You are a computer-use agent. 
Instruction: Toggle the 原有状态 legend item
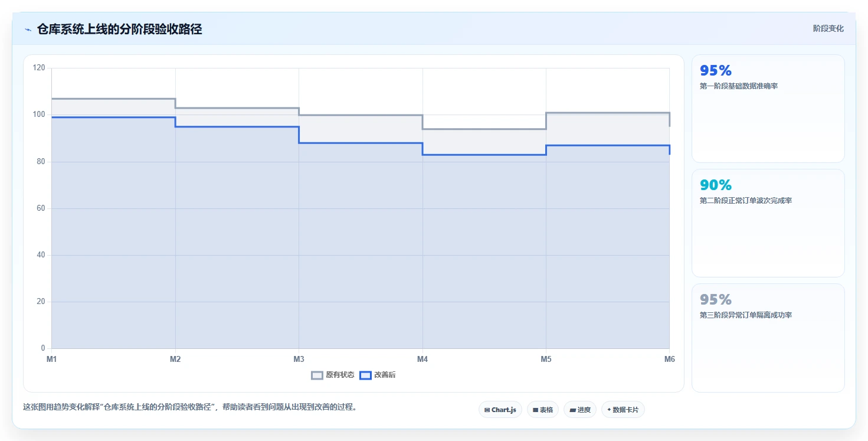click(x=333, y=375)
